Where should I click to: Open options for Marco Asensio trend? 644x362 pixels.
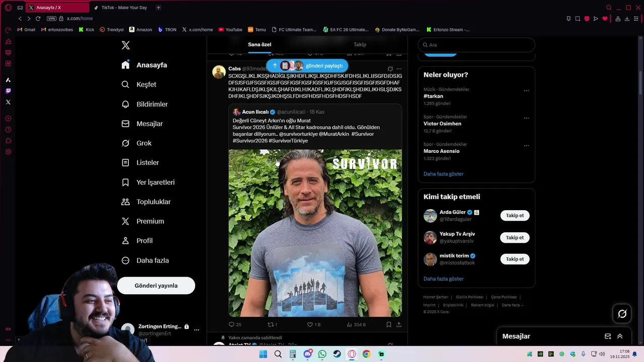click(x=526, y=146)
